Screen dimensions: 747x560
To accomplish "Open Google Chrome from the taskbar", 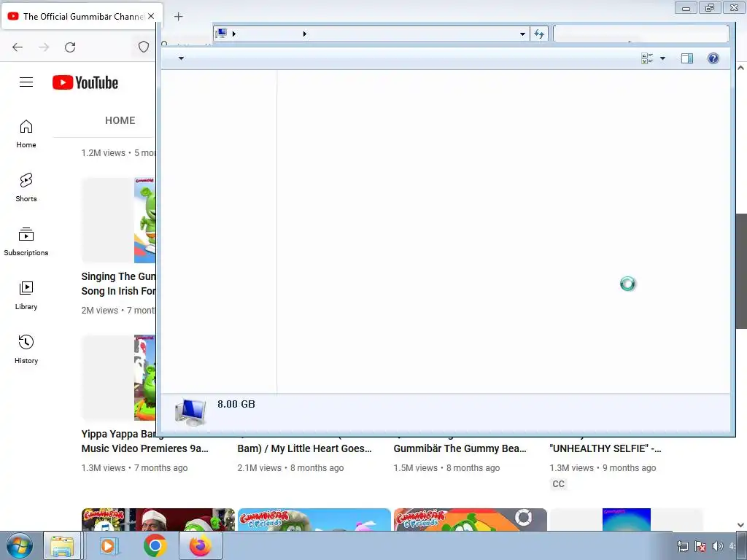I will tap(155, 545).
